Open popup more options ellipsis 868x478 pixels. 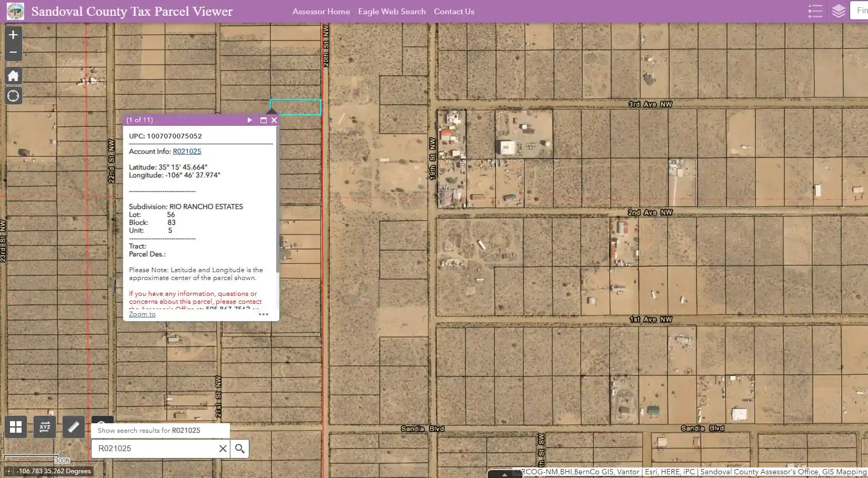tap(264, 314)
